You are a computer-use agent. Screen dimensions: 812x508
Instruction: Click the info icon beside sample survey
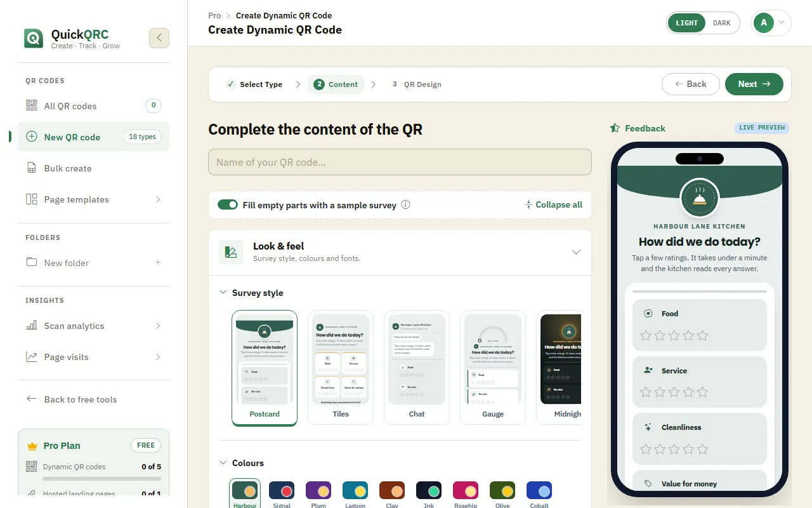(x=406, y=205)
